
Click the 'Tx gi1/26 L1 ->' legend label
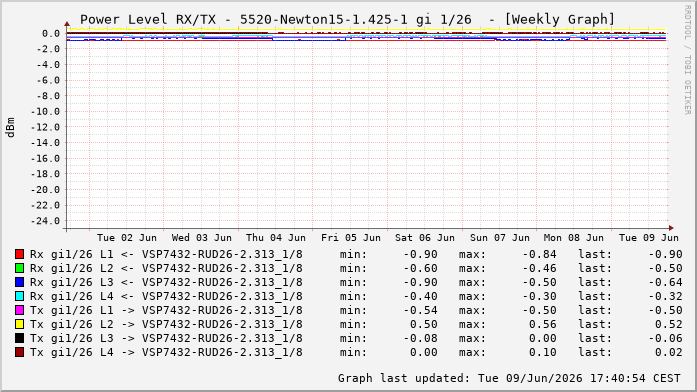click(82, 310)
